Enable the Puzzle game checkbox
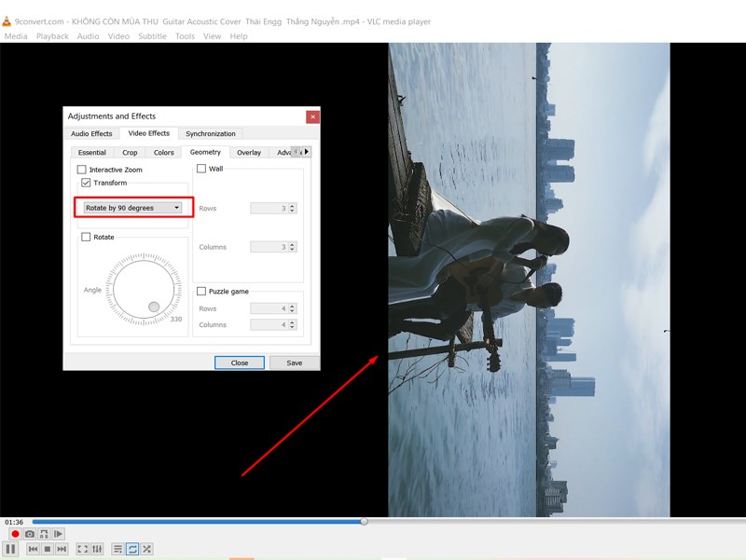 [200, 291]
